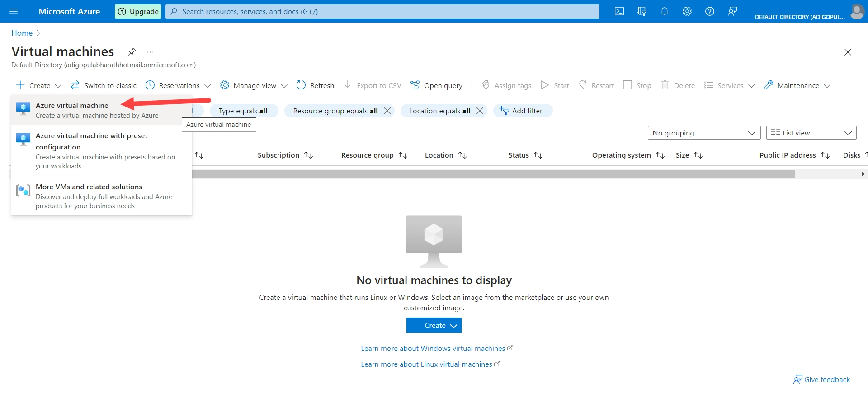Select Azure virtual machine menu option
The image size is (868, 397).
(x=102, y=110)
